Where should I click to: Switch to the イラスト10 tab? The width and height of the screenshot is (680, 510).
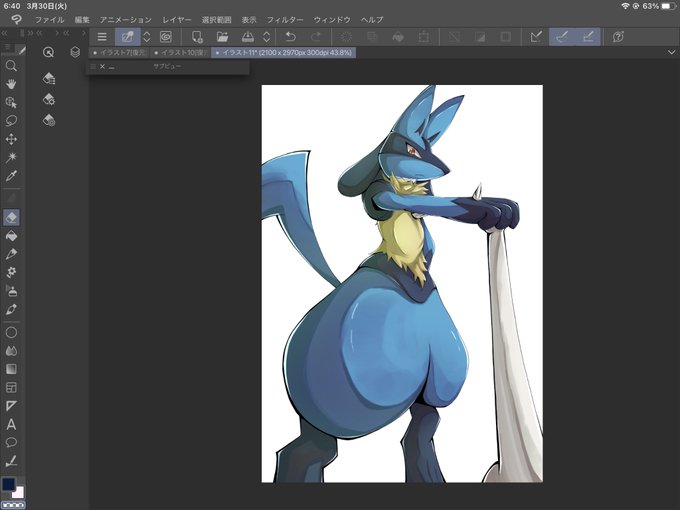[x=180, y=52]
